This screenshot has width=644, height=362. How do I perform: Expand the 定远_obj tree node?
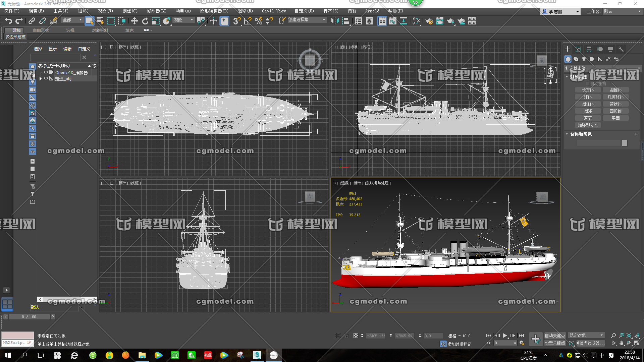click(41, 79)
